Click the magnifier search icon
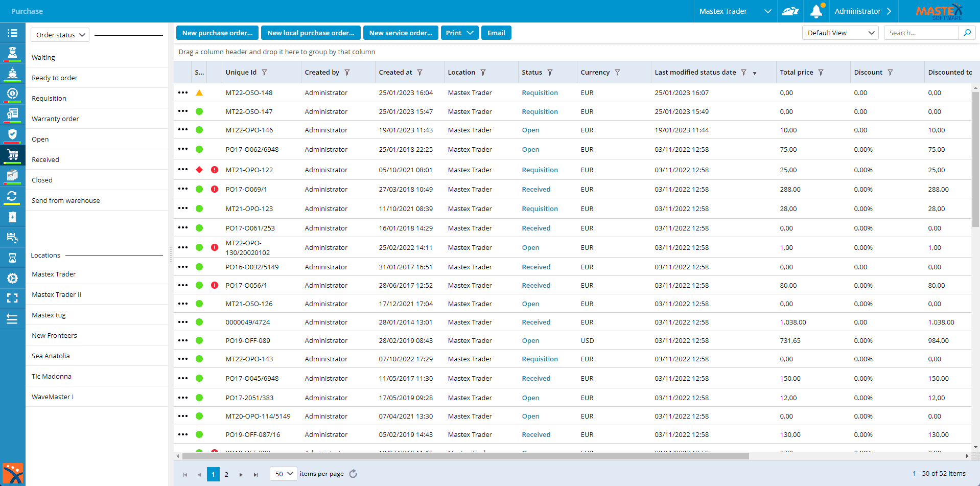This screenshot has width=980, height=486. [x=967, y=33]
